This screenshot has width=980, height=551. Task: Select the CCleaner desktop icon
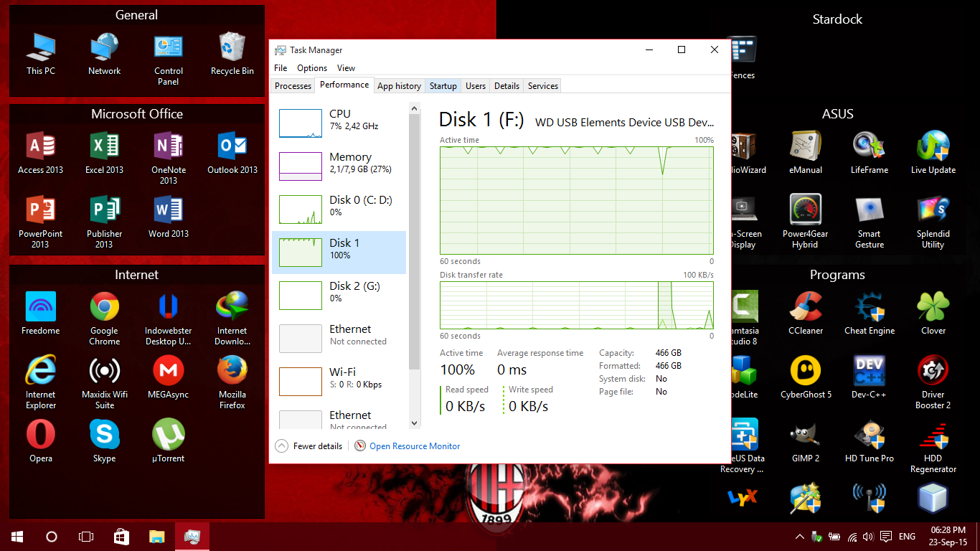(x=806, y=314)
